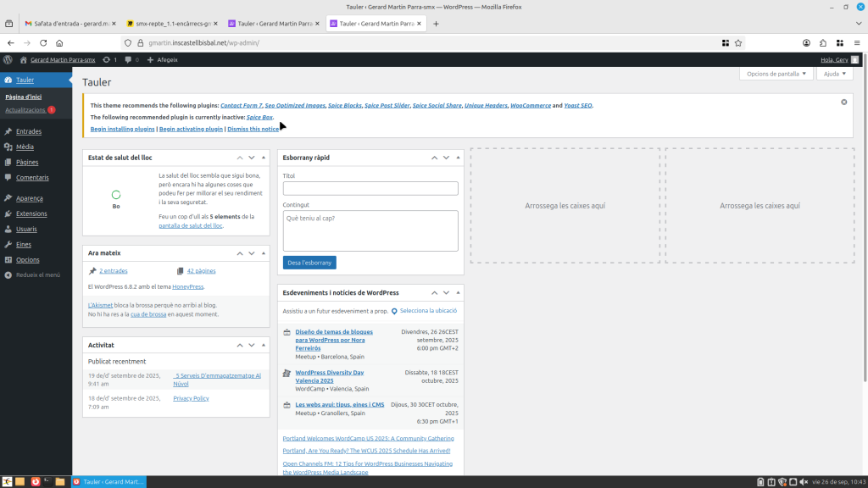Screen dimensions: 868x488
Task: Bookmark this page with the star icon
Action: (x=738, y=42)
